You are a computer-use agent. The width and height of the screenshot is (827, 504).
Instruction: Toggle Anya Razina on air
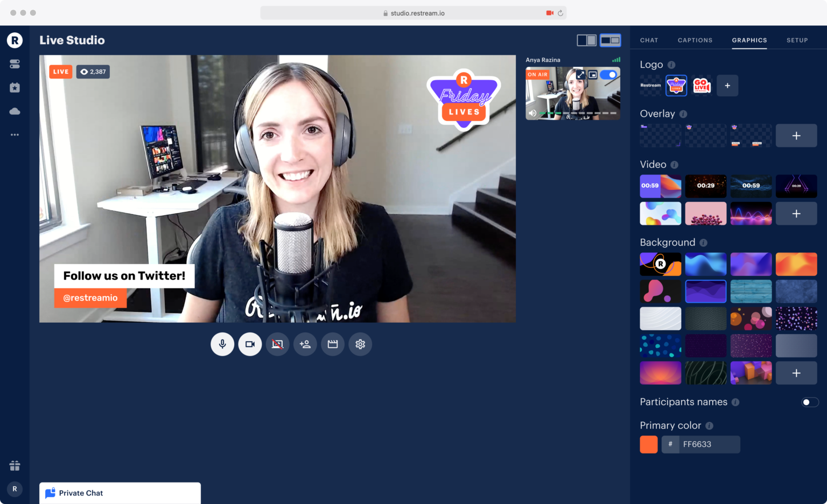[x=608, y=75]
